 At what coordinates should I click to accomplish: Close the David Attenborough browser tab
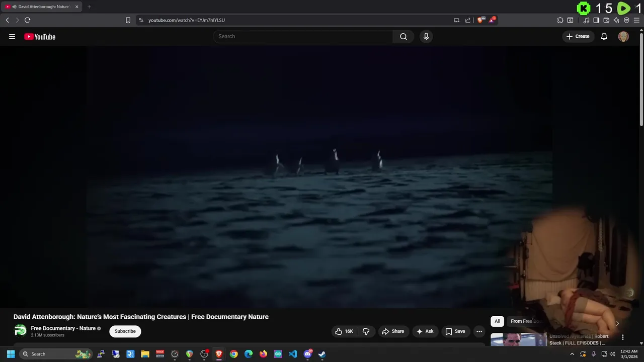coord(76,7)
